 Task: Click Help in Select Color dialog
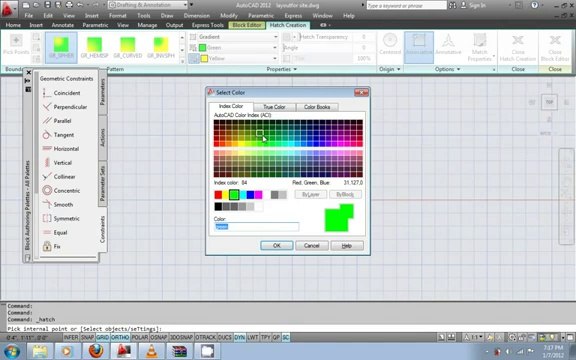click(x=347, y=245)
